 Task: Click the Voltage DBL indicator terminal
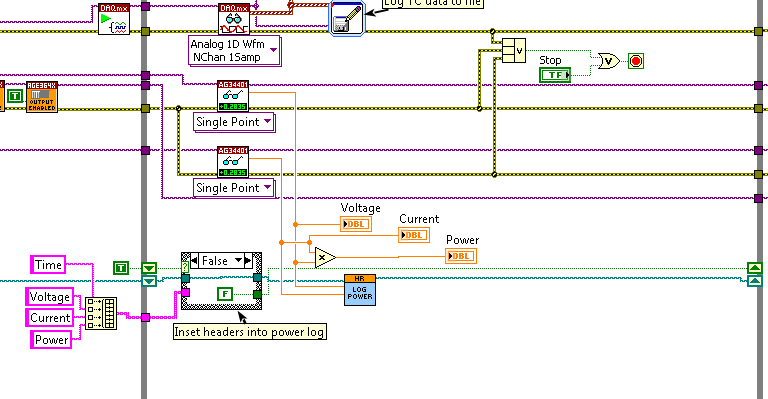click(x=356, y=224)
